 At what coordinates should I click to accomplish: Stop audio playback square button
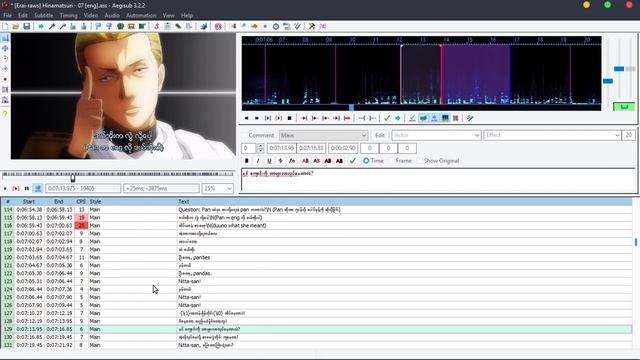coord(289,118)
